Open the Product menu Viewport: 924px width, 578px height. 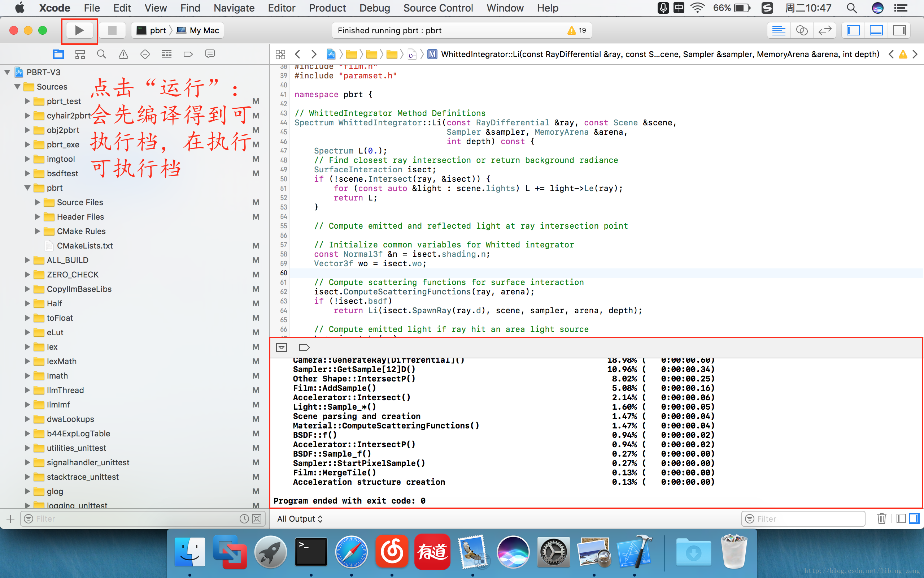[x=327, y=8]
